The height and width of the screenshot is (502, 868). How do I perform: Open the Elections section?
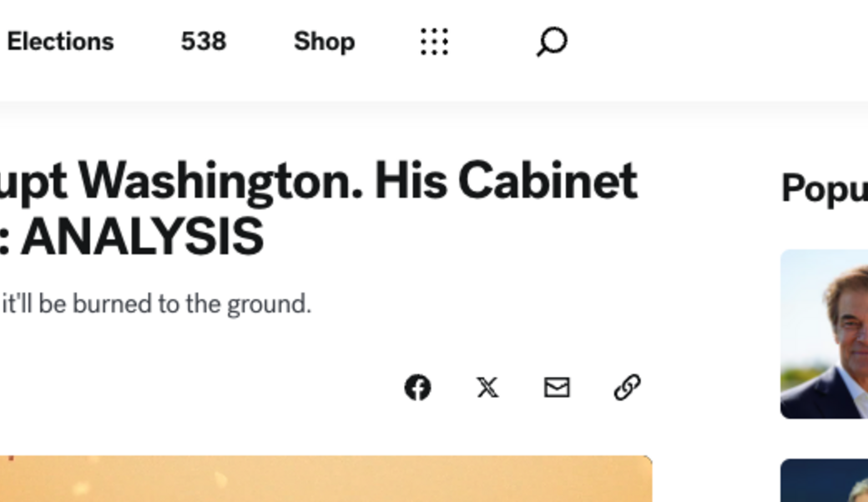(x=60, y=41)
